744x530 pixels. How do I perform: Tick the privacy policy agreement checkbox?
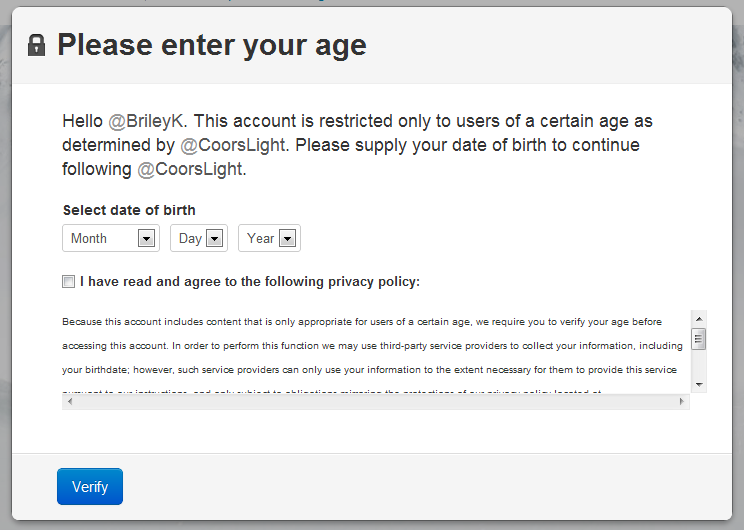[x=68, y=282]
